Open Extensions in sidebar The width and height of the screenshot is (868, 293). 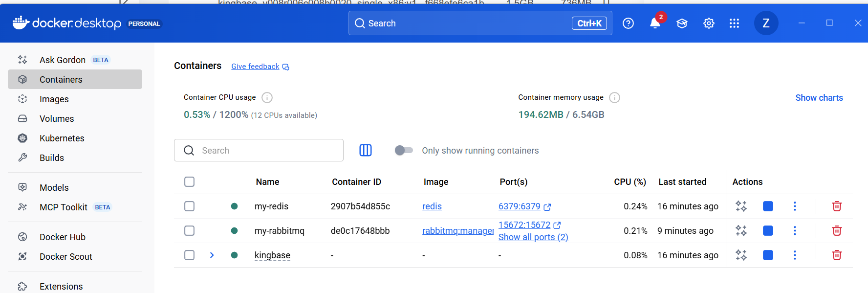click(x=75, y=286)
